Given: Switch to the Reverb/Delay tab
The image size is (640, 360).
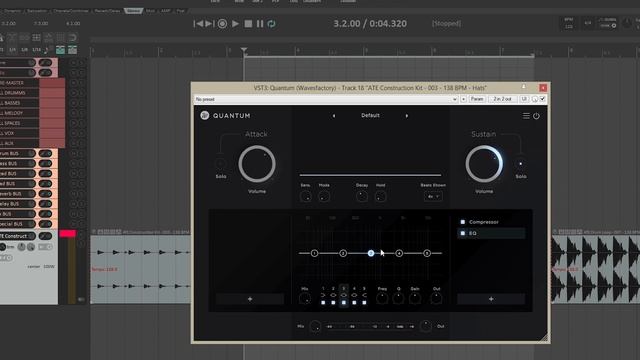Looking at the screenshot, I should pos(107,11).
